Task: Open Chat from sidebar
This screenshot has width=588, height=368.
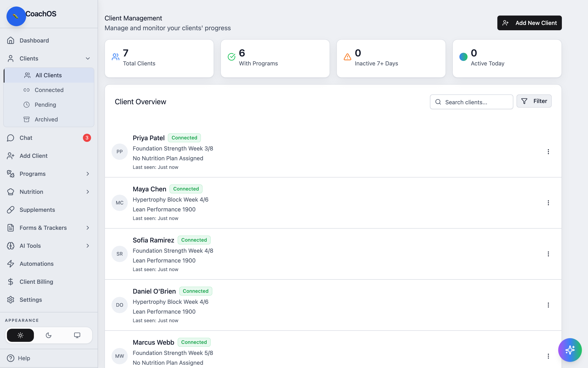Action: [49, 138]
